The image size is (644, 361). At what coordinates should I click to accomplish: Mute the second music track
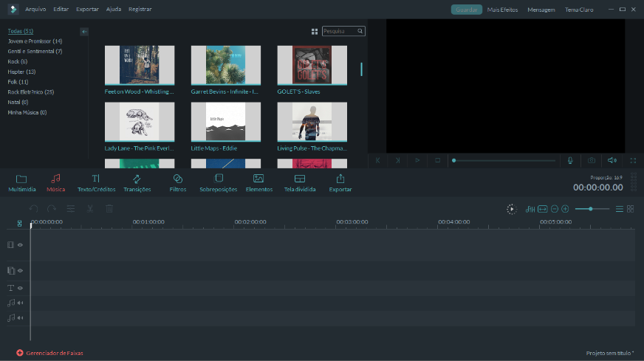pyautogui.click(x=20, y=318)
